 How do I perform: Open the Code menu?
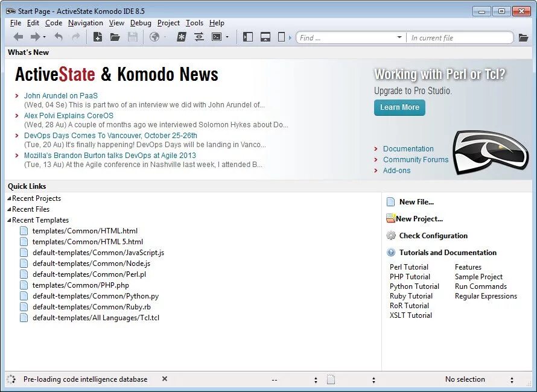pyautogui.click(x=54, y=23)
